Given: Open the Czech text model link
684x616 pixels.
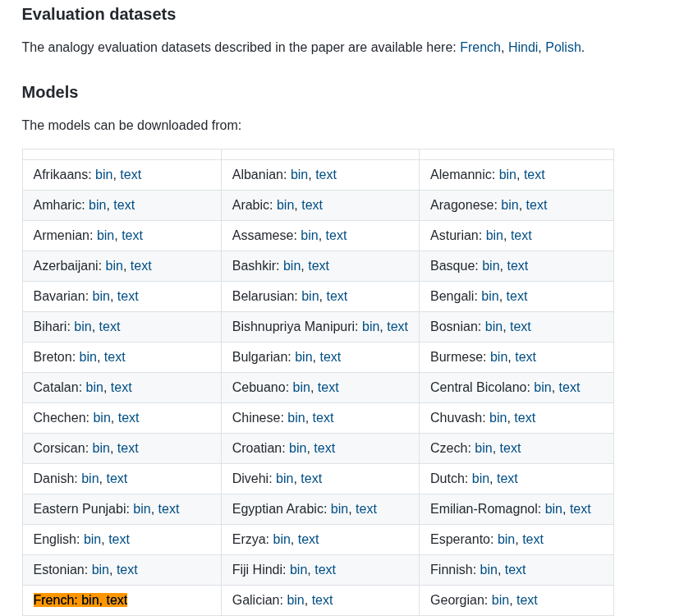Looking at the screenshot, I should (510, 448).
